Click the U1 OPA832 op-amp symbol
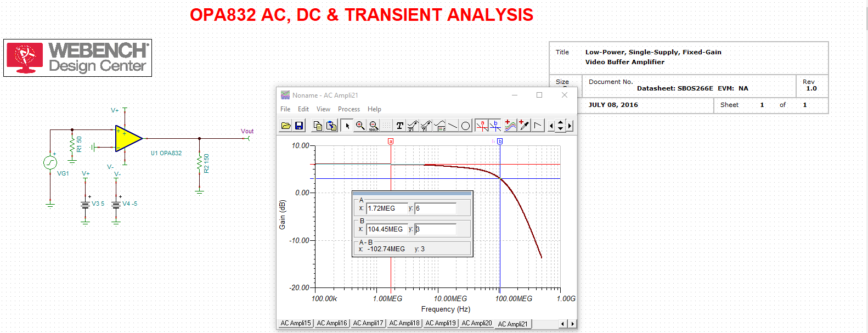The image size is (868, 333). pyautogui.click(x=129, y=138)
